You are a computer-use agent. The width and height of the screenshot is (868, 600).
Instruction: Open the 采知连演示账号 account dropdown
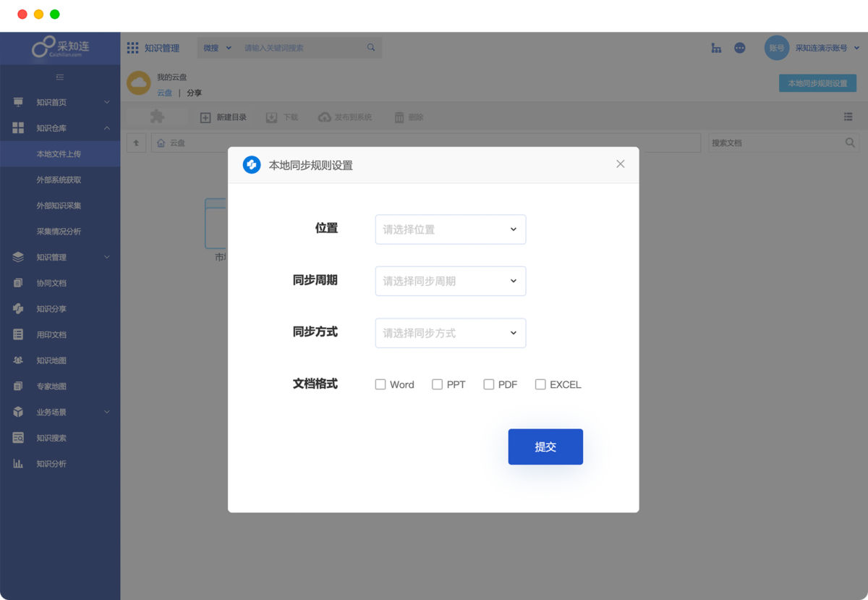827,48
